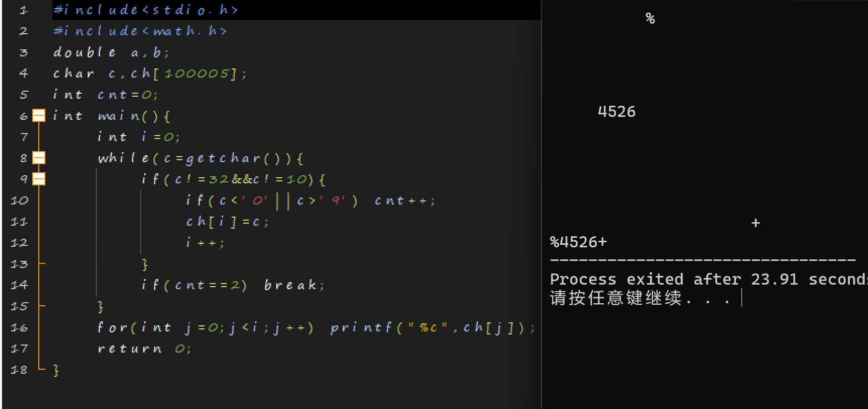This screenshot has height=409, width=868.
Task: Click the '请按任意键继续' prompt in console
Action: pyautogui.click(x=616, y=298)
